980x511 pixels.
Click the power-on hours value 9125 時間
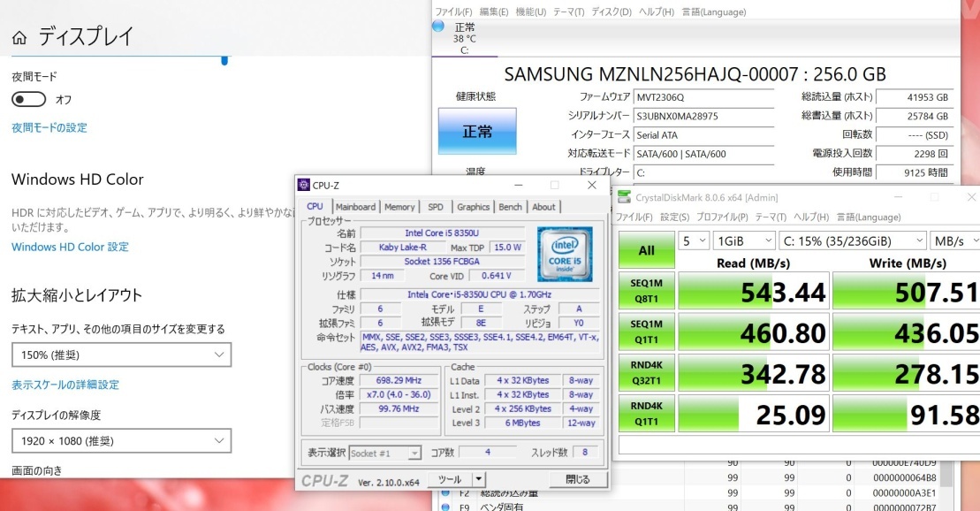915,172
